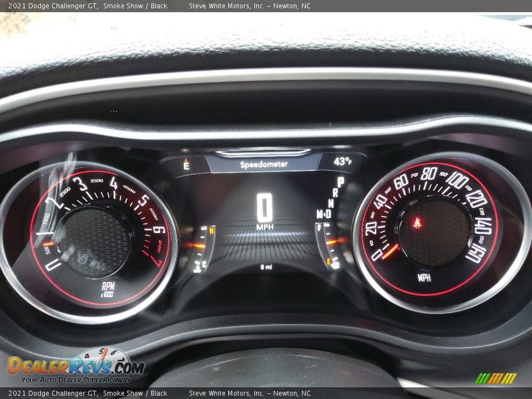This screenshot has height=399, width=532.
Task: Tap the 3 mark on the tachometer
Action: click(x=80, y=183)
